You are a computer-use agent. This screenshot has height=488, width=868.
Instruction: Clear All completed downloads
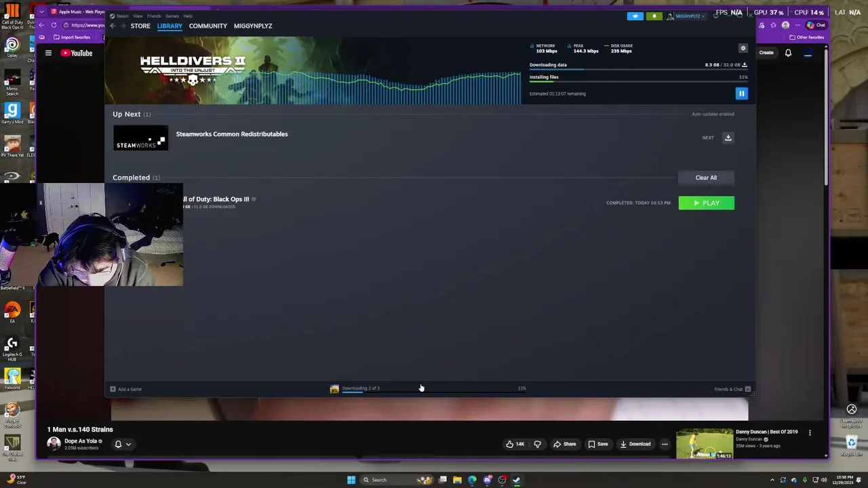706,178
